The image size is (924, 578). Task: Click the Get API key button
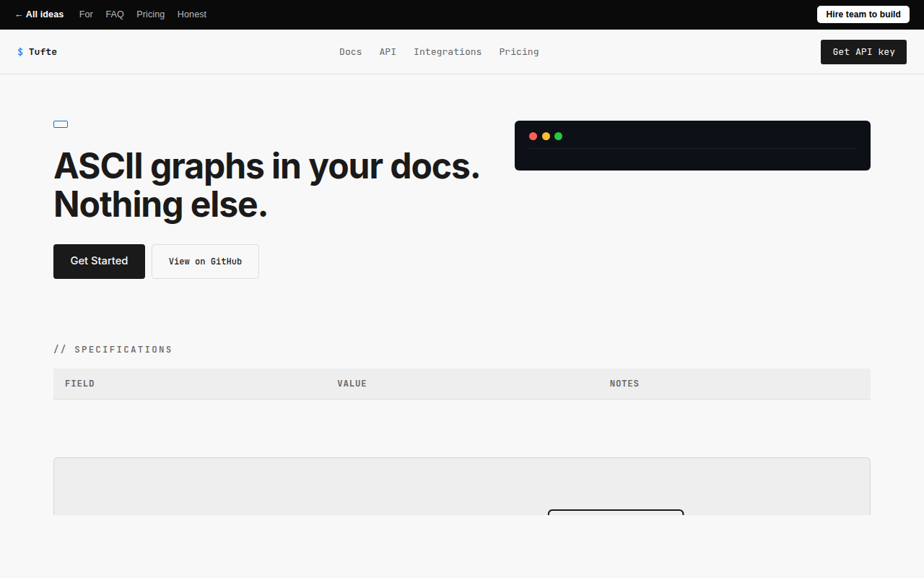click(x=863, y=52)
